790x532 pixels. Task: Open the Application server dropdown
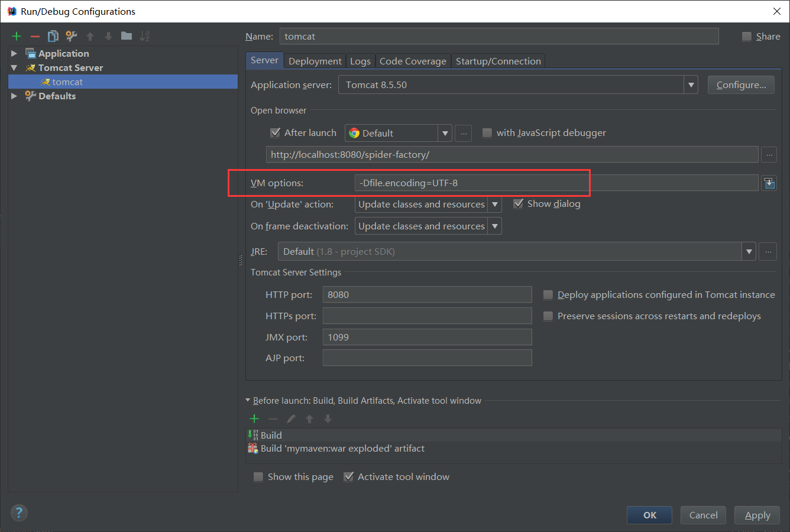[691, 85]
